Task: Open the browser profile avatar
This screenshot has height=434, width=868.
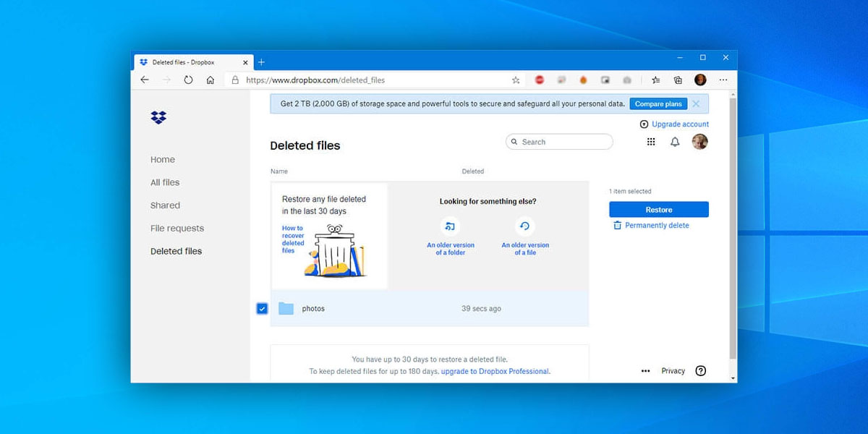Action: [700, 80]
